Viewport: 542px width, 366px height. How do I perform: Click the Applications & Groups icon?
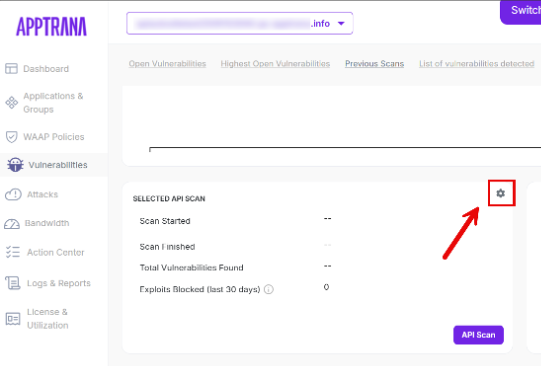11,103
